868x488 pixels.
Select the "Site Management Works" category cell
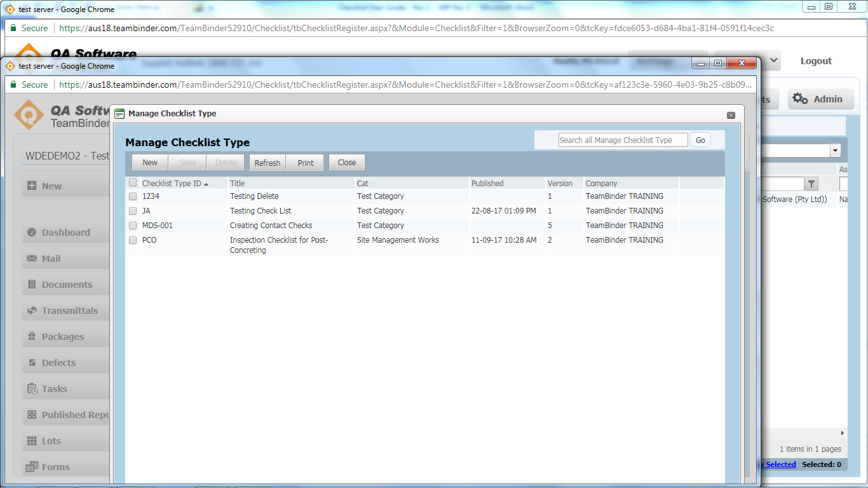[398, 240]
